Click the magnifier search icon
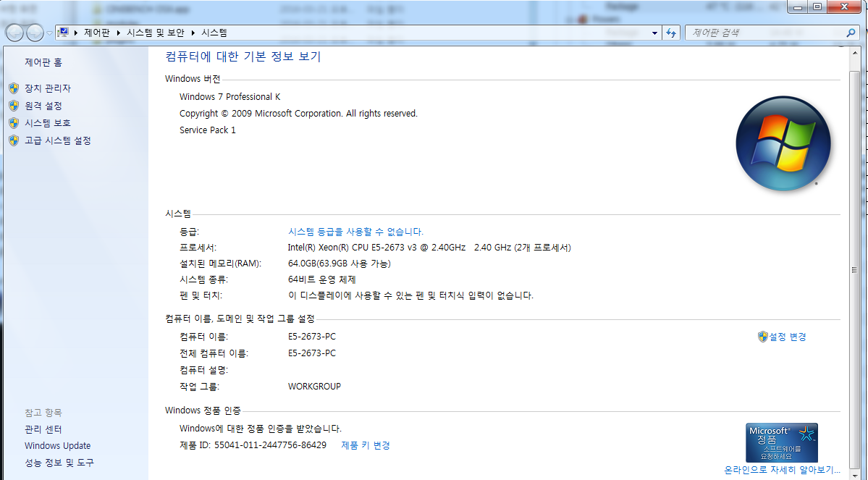This screenshot has width=868, height=480. point(851,33)
